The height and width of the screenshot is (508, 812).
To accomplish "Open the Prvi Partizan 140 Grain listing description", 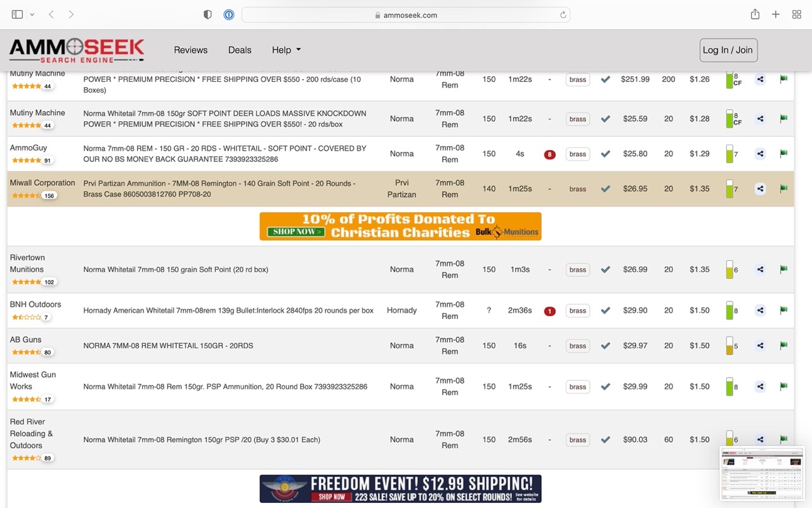I will pyautogui.click(x=219, y=189).
